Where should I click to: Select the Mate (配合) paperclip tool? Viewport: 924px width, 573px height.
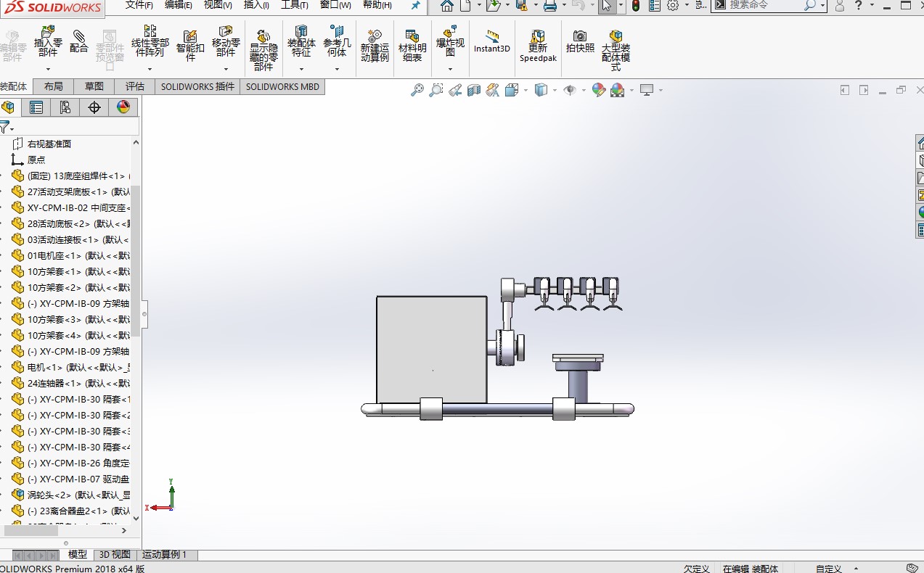(x=78, y=42)
